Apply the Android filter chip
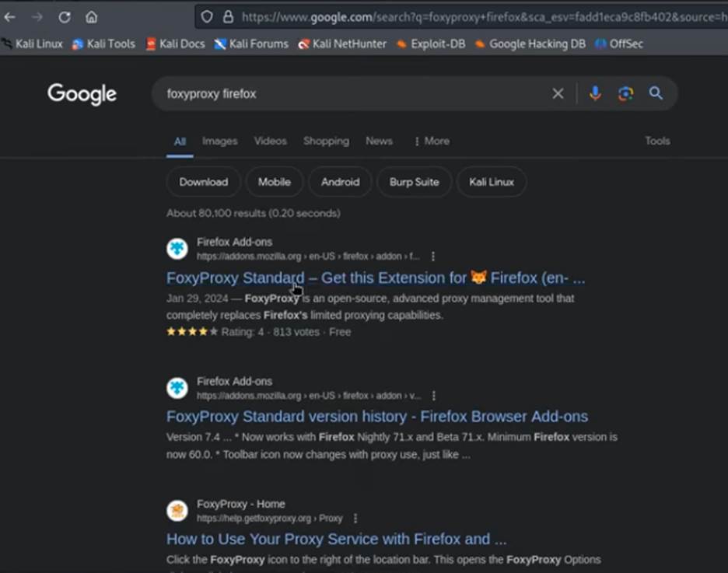 341,182
